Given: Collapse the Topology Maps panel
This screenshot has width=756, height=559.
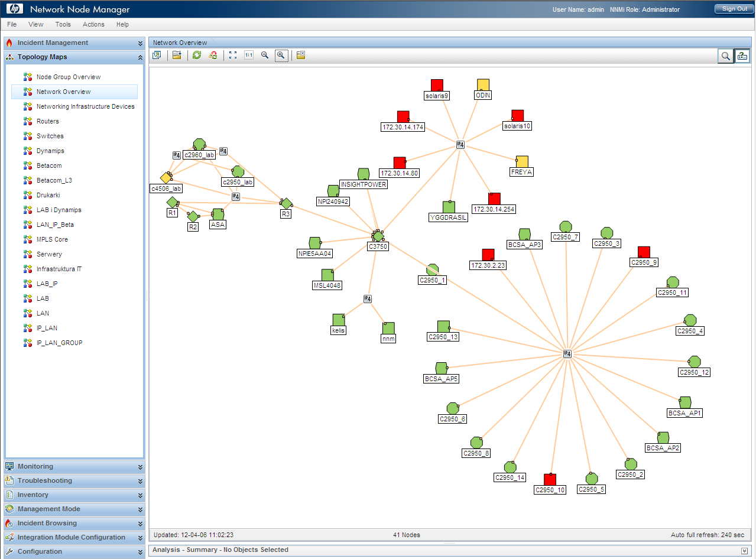Looking at the screenshot, I should 140,57.
